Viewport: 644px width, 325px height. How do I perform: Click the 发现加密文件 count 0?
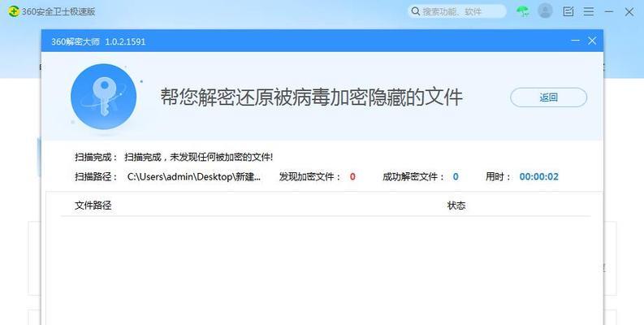[352, 176]
